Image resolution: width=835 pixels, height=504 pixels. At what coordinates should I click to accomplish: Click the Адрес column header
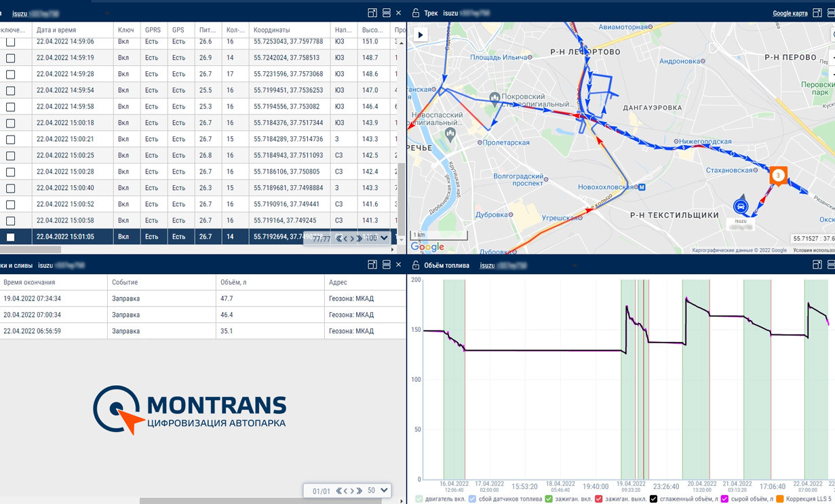tap(365, 282)
